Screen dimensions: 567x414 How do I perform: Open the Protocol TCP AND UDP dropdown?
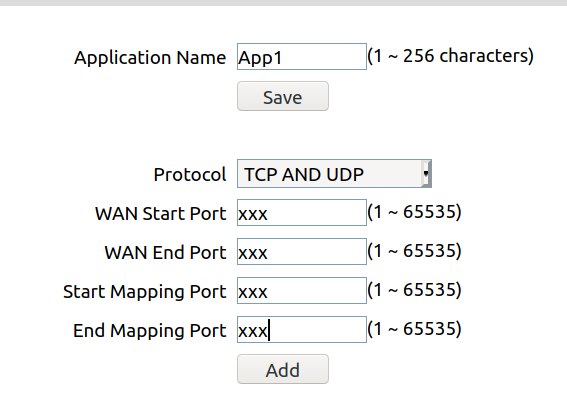click(334, 174)
